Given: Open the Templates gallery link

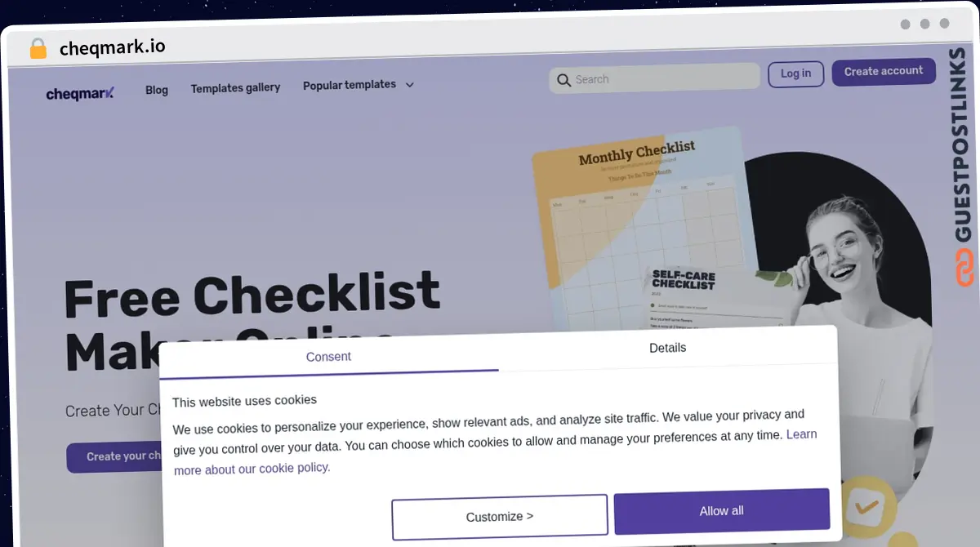Looking at the screenshot, I should pos(235,87).
